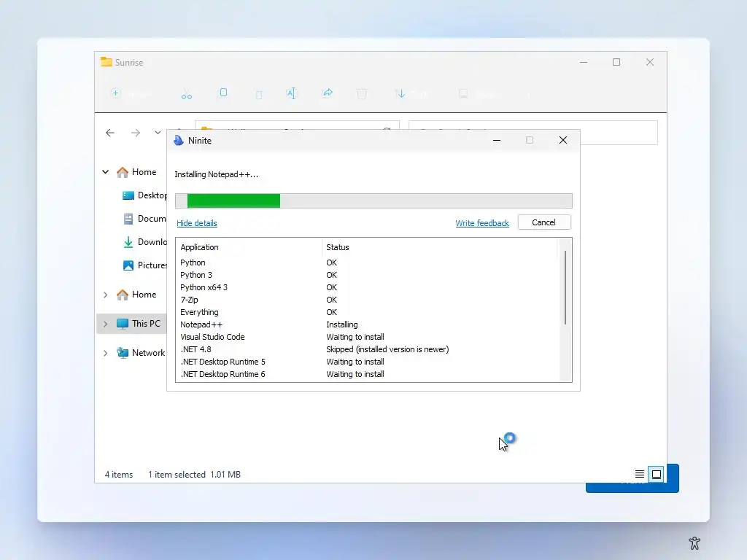Select the Notepad++ row
This screenshot has height=560, width=747.
coord(367,324)
